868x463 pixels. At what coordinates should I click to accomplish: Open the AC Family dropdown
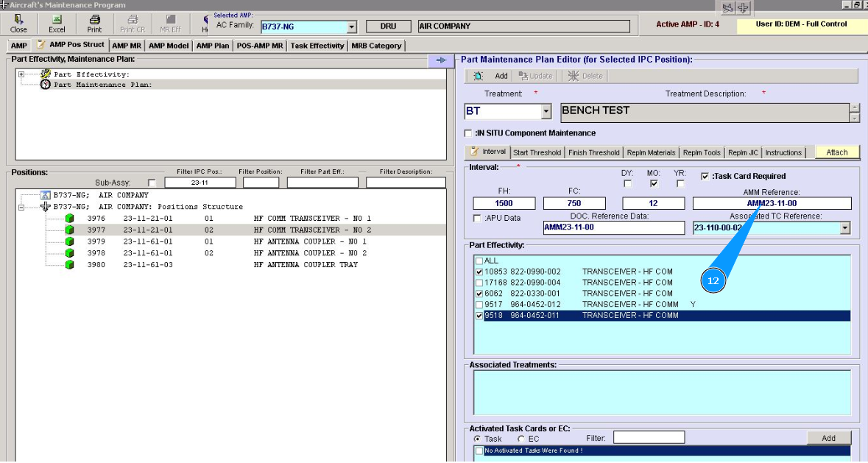pos(351,27)
